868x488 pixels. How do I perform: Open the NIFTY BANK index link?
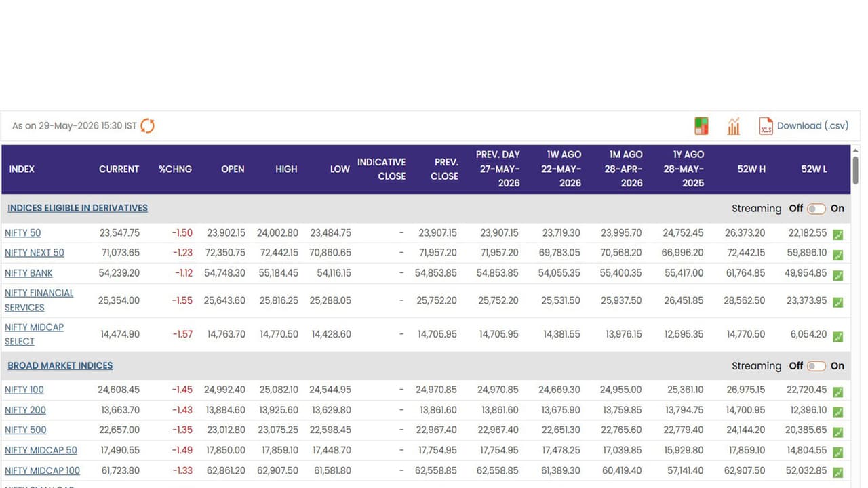coord(28,273)
